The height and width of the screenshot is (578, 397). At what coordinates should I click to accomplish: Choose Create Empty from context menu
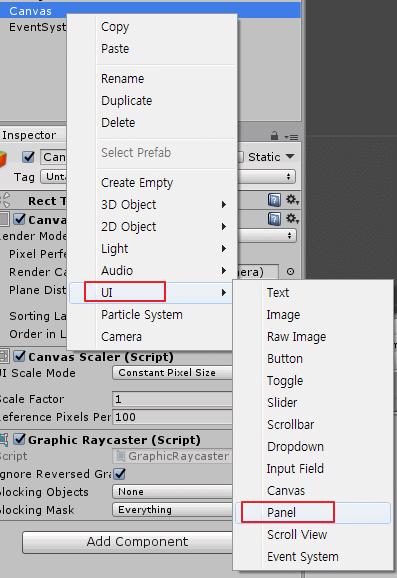152,182
